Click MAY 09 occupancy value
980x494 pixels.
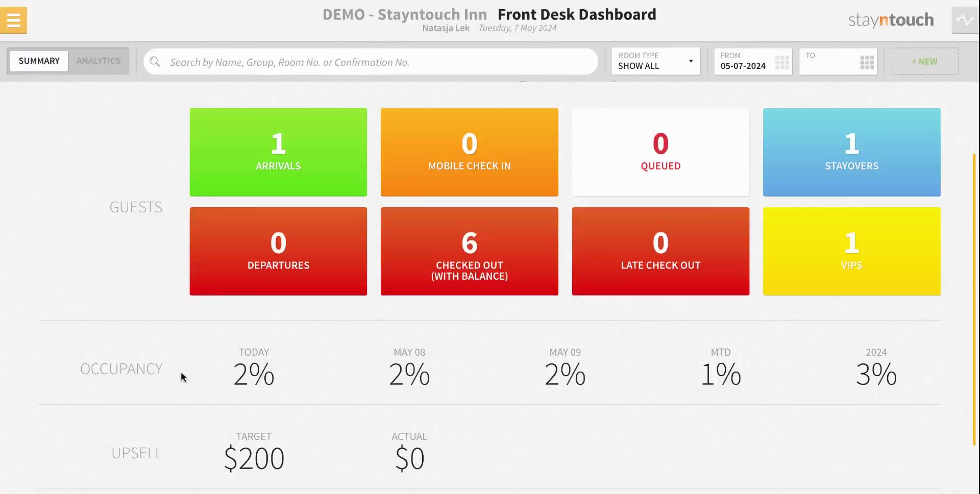tap(565, 375)
